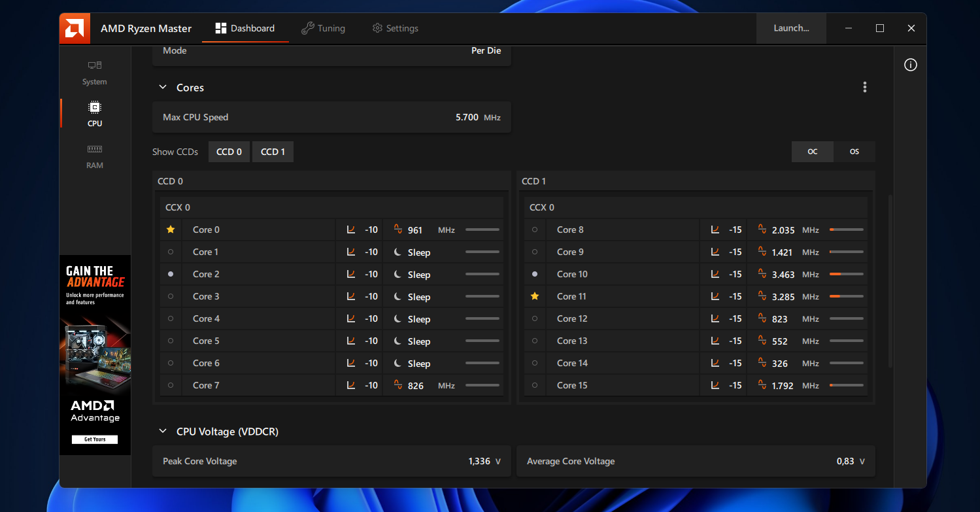The width and height of the screenshot is (980, 512).
Task: Open the RAM sidebar section
Action: point(95,156)
